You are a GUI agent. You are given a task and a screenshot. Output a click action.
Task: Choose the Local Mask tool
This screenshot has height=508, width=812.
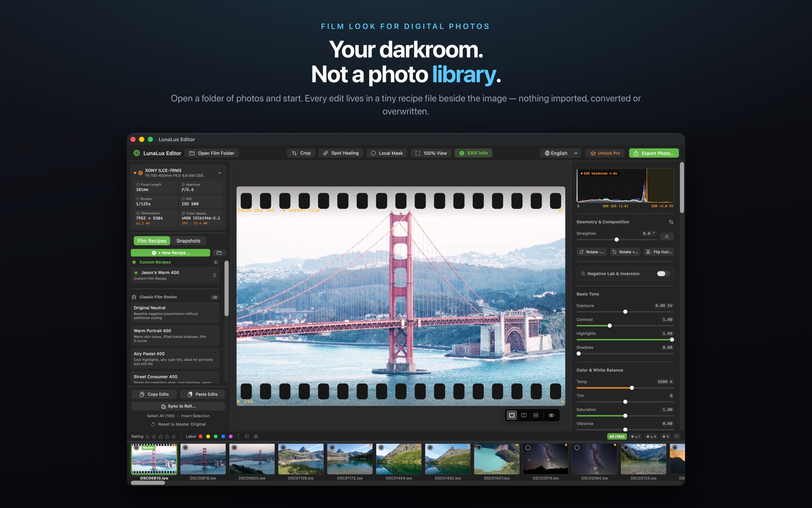pyautogui.click(x=387, y=153)
